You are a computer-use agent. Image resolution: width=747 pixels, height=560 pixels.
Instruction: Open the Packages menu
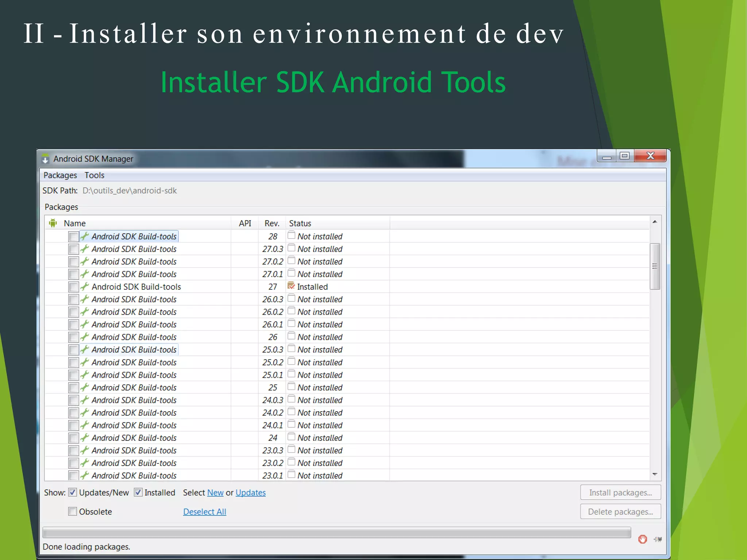click(60, 175)
